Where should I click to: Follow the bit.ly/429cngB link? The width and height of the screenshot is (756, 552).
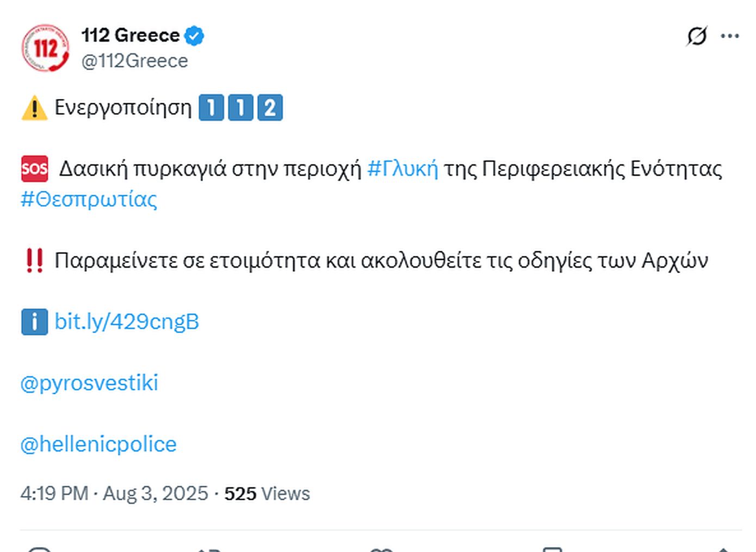click(127, 321)
